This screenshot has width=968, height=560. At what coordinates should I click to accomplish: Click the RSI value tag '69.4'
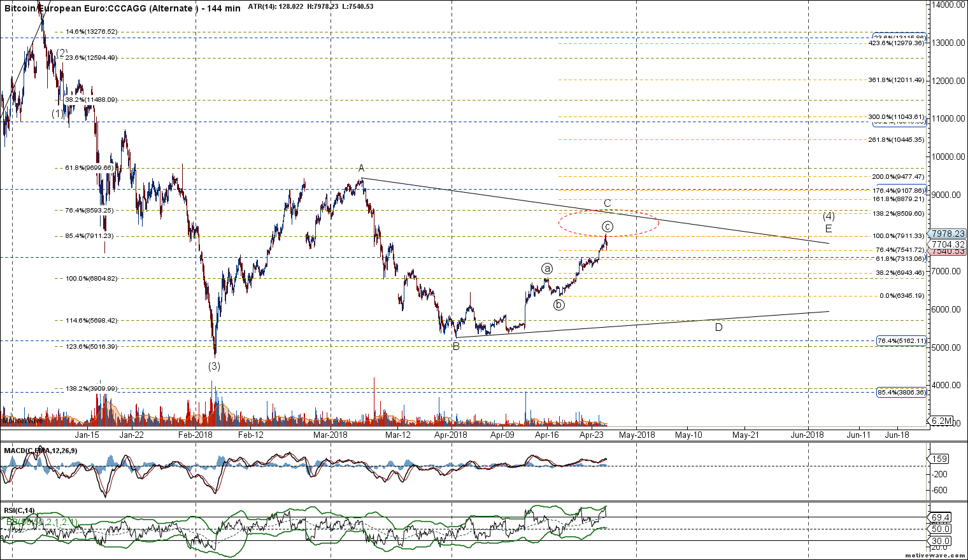[x=941, y=517]
